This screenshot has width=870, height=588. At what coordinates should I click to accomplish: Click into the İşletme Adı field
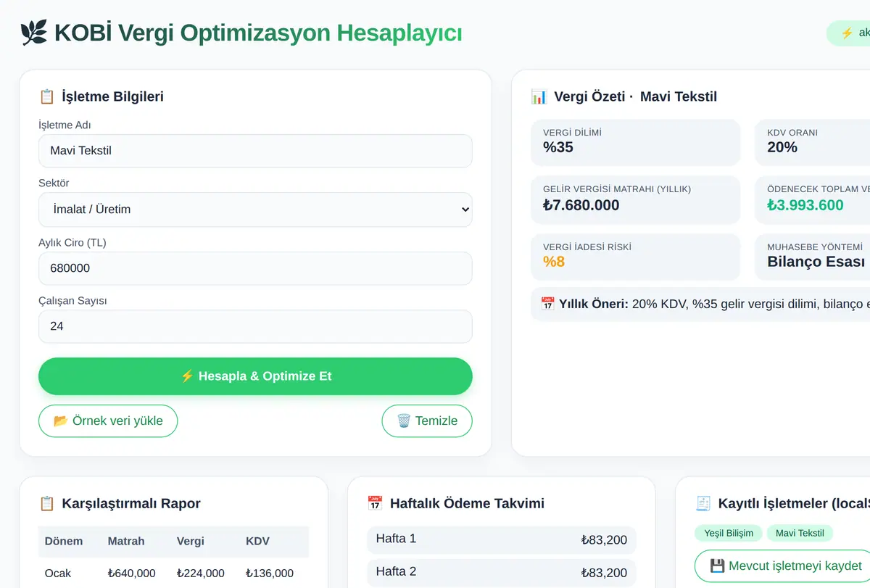coord(255,151)
